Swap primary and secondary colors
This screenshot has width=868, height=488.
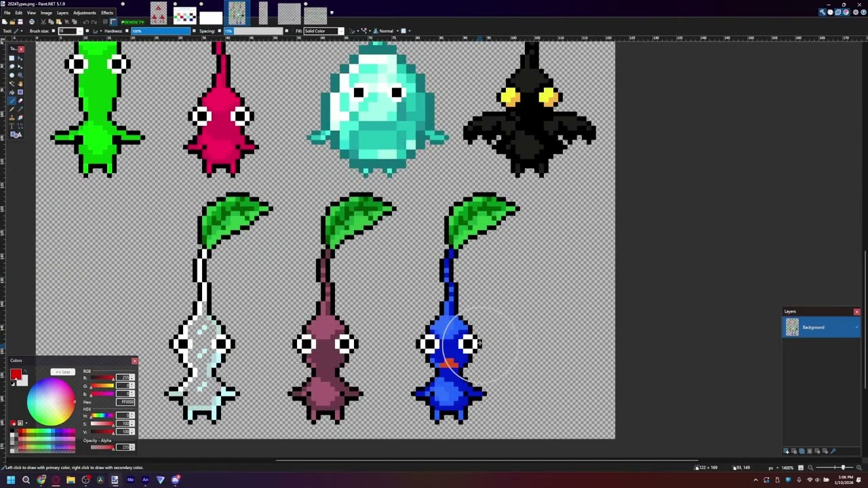point(25,371)
